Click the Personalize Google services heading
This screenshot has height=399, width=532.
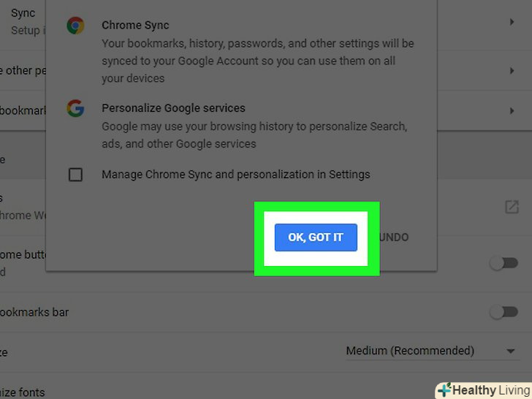tap(173, 108)
